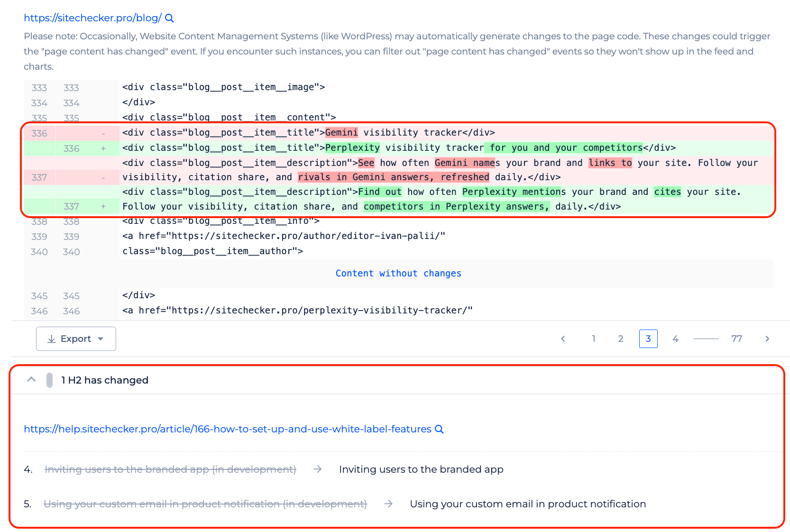Collapse the '1 H2 has changed' section chevron
This screenshot has width=790, height=532.
31,380
